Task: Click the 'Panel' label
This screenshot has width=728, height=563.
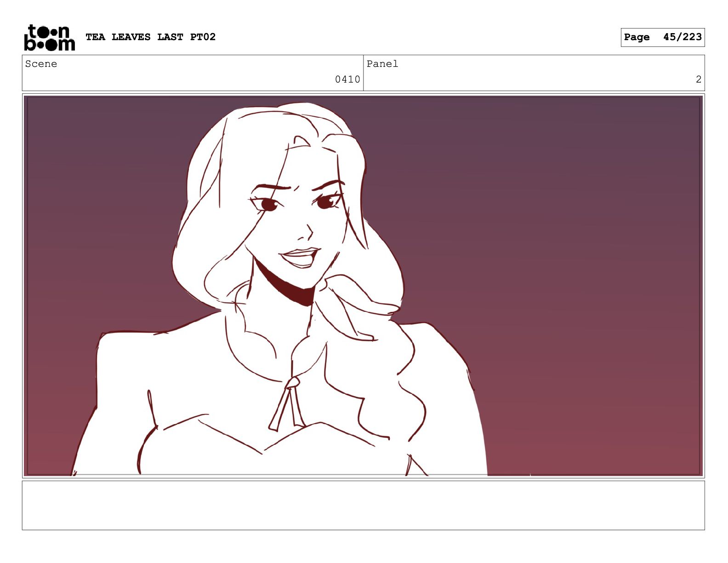Action: coord(382,64)
